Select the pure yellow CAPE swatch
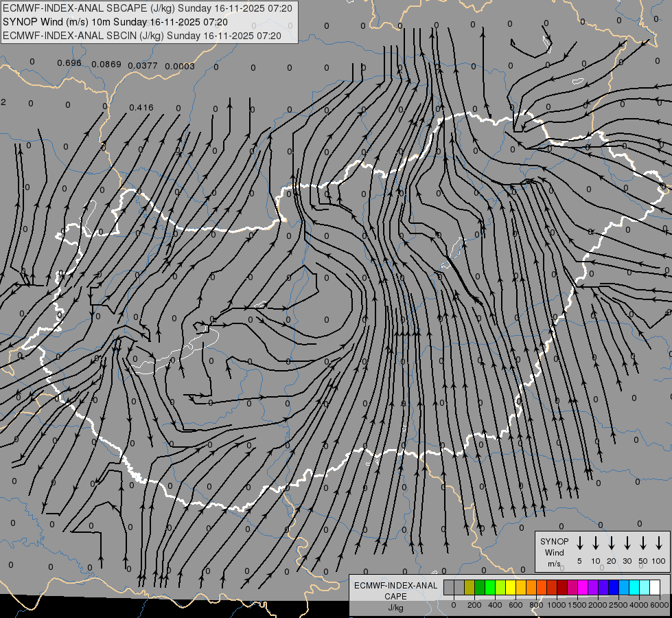The width and height of the screenshot is (672, 618). pyautogui.click(x=511, y=587)
